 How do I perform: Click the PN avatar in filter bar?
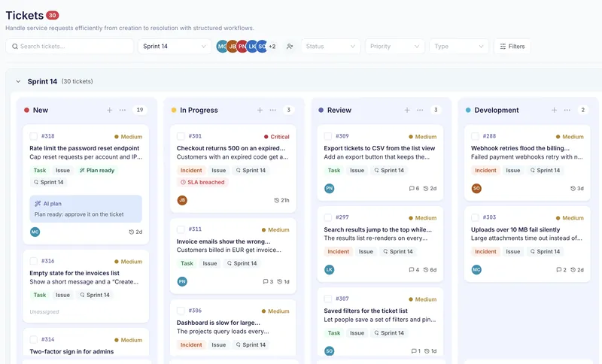(242, 47)
